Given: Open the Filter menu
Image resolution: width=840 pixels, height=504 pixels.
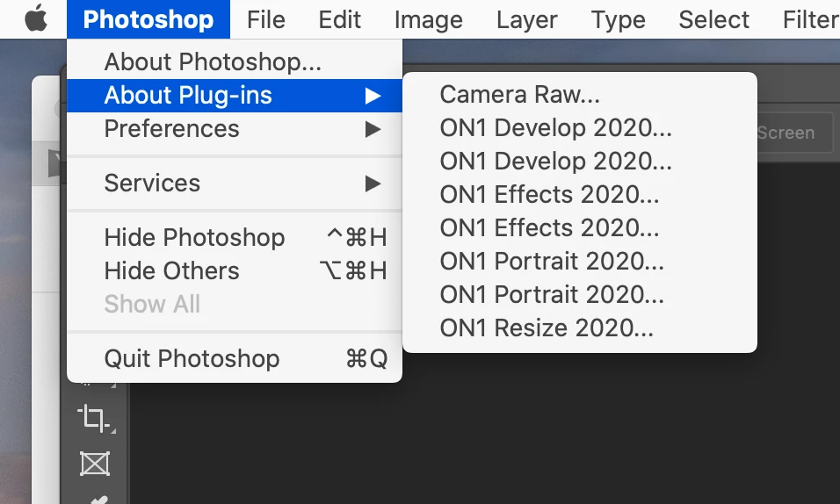Looking at the screenshot, I should coord(811,19).
